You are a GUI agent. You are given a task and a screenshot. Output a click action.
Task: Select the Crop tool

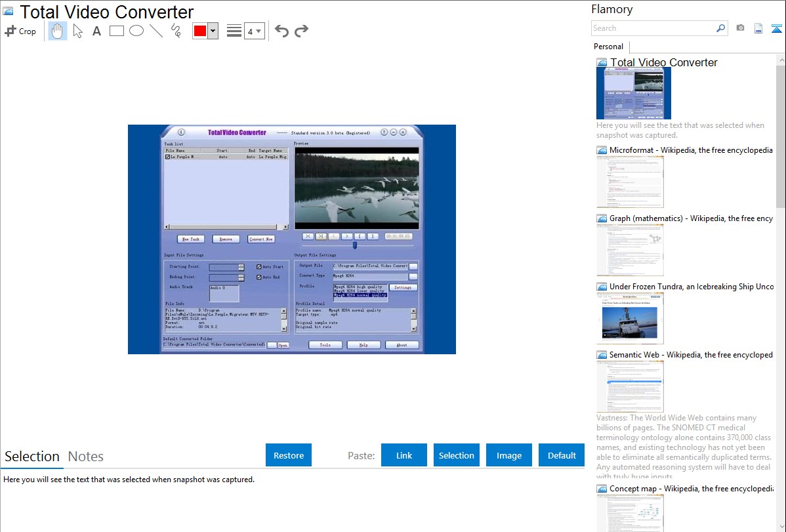(20, 31)
